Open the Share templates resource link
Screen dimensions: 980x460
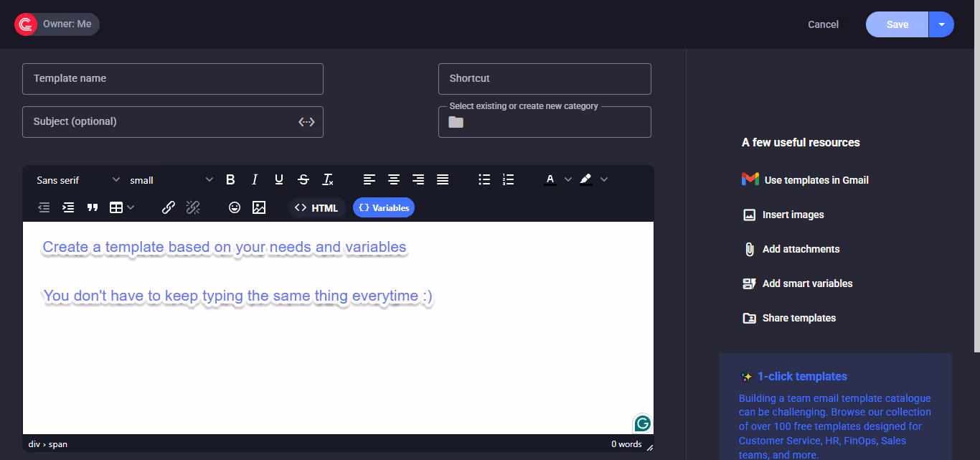pyautogui.click(x=798, y=318)
